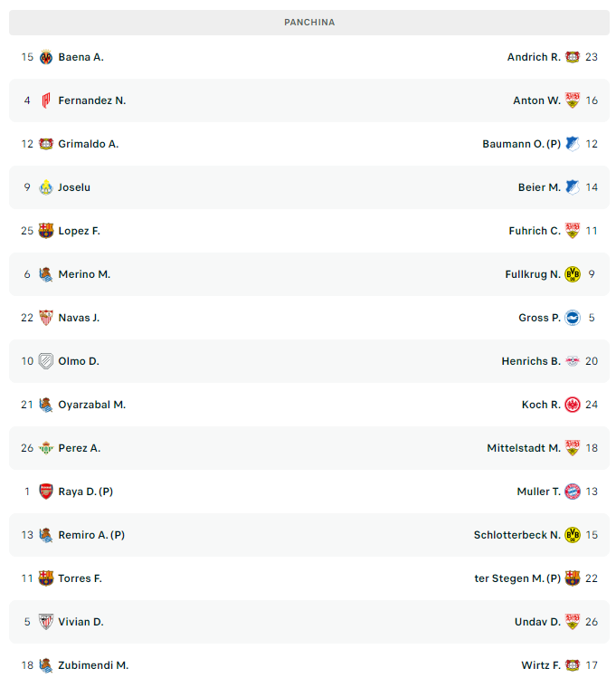Click the Hoffenheim crest next to Beier M.
This screenshot has height=697, width=616.
point(573,187)
